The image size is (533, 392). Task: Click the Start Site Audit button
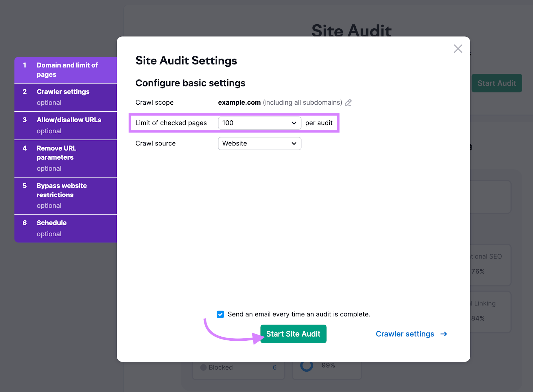coord(293,334)
